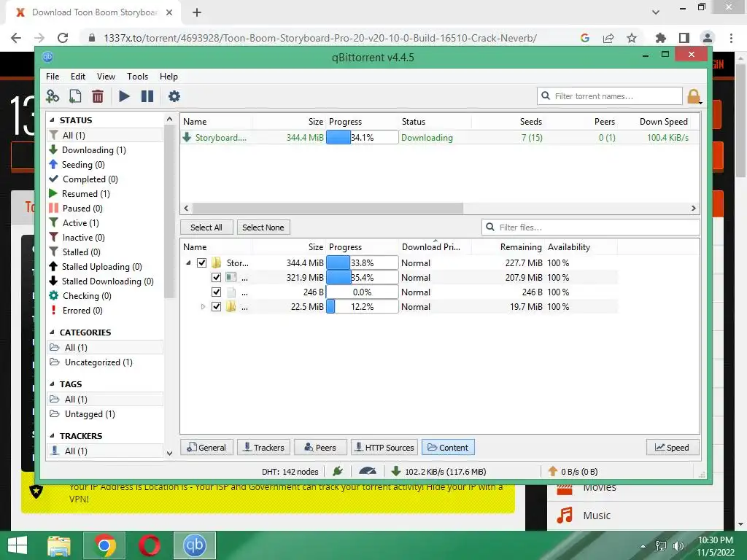Image resolution: width=747 pixels, height=560 pixels.
Task: Switch to the General tab
Action: [206, 448]
